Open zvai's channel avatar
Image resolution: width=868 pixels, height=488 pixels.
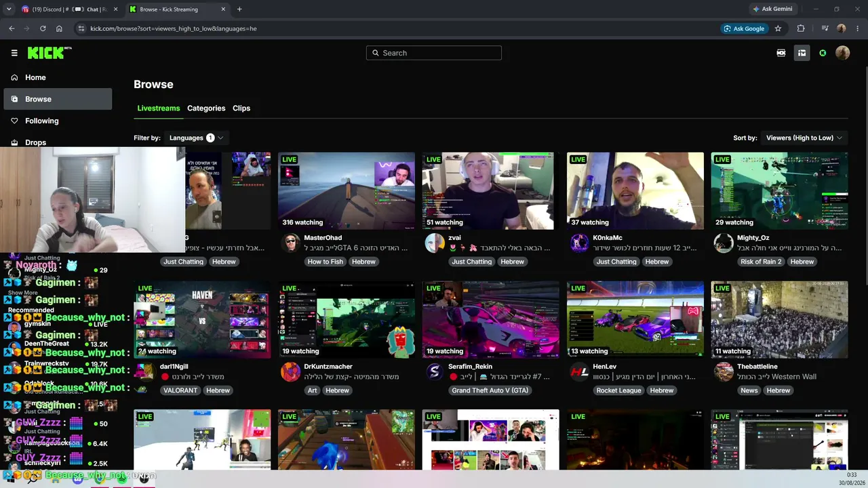435,243
